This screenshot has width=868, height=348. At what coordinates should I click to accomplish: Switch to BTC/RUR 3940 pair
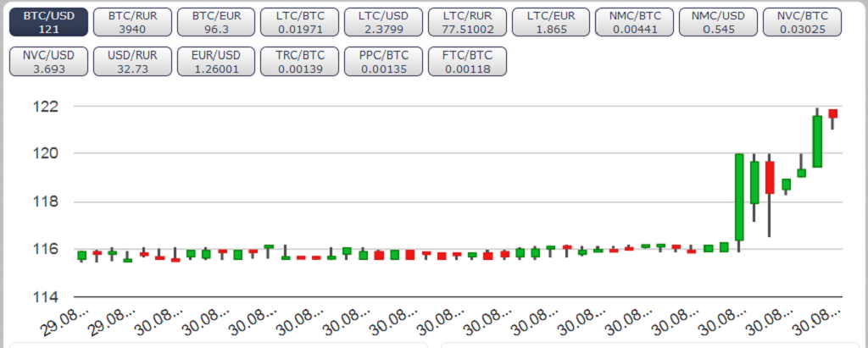[132, 22]
